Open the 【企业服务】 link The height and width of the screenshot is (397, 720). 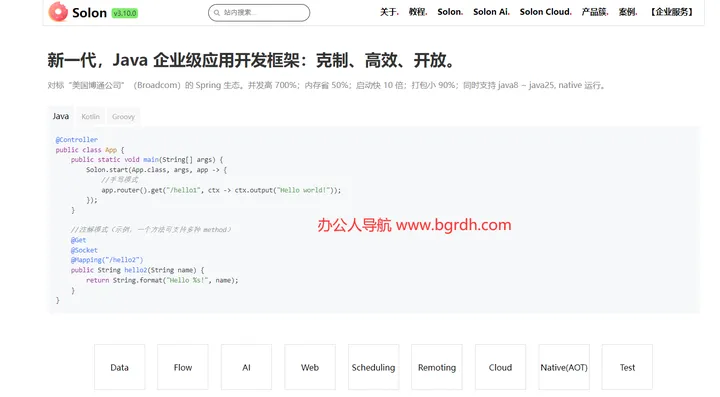point(671,12)
